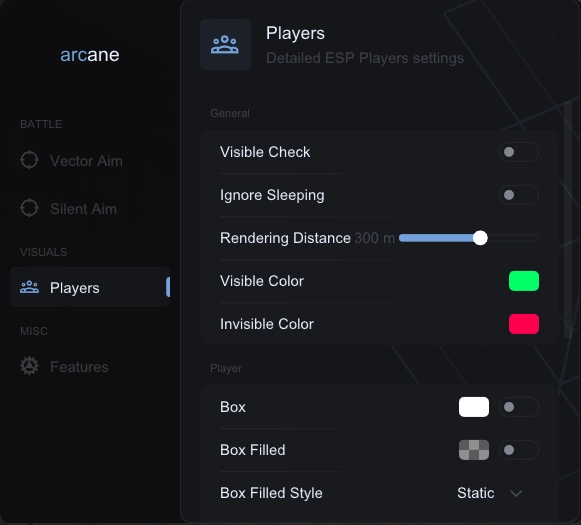Viewport: 581px width, 525px height.
Task: Click the Silent Aim crosshair icon
Action: click(x=29, y=208)
